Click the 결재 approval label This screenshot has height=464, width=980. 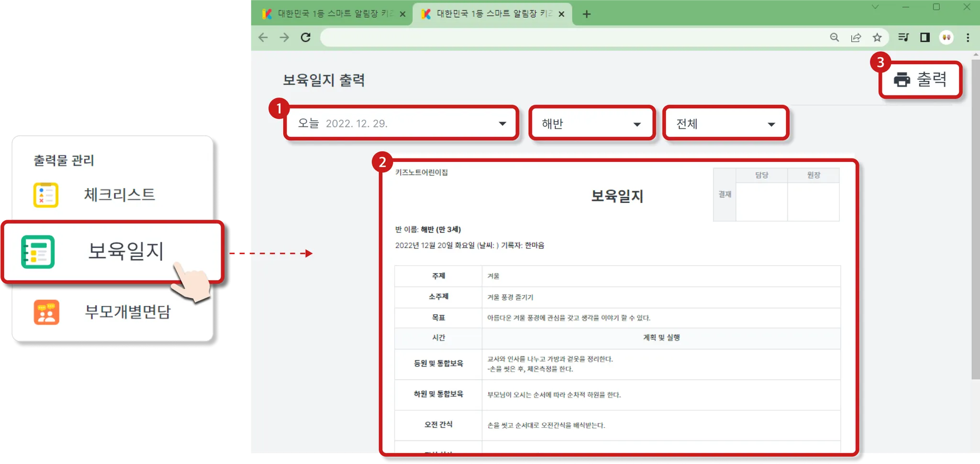tap(725, 194)
